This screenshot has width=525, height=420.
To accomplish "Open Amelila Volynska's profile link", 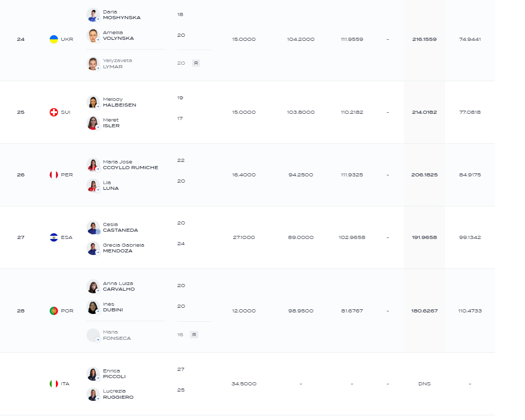I will point(118,36).
